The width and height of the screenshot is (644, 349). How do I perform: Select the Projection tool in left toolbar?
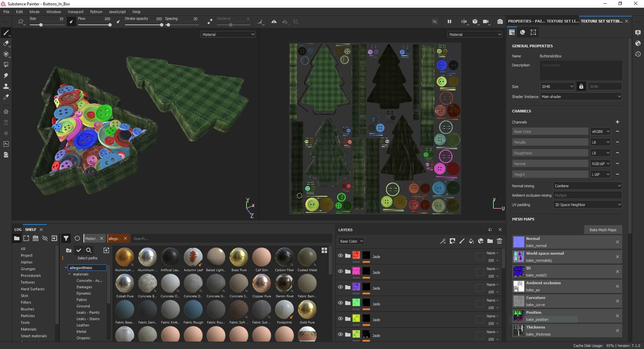(6, 54)
